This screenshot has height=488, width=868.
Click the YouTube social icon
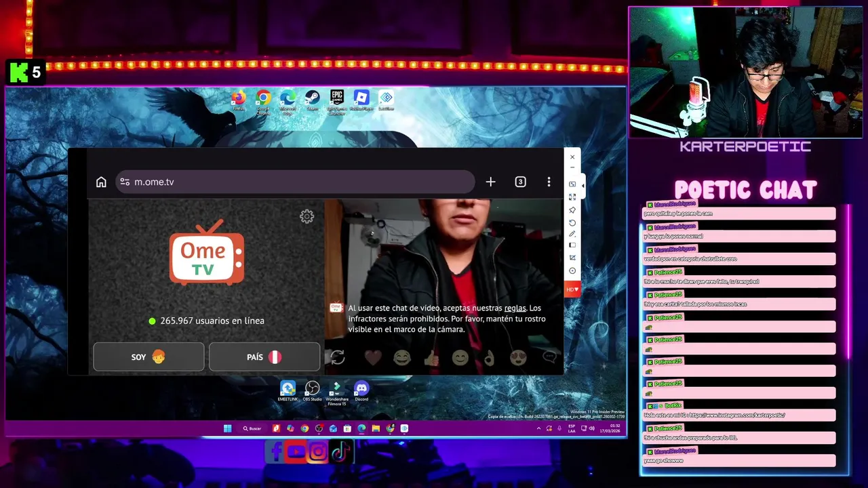[x=296, y=451]
